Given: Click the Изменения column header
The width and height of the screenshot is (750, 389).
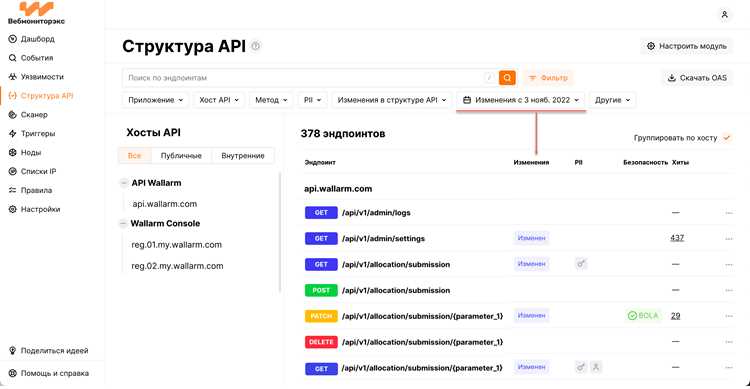Looking at the screenshot, I should click(531, 163).
